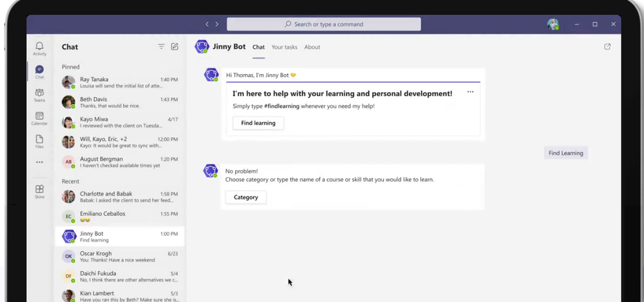This screenshot has width=644, height=302.
Task: Start a new chat with compose icon
Action: [x=175, y=47]
